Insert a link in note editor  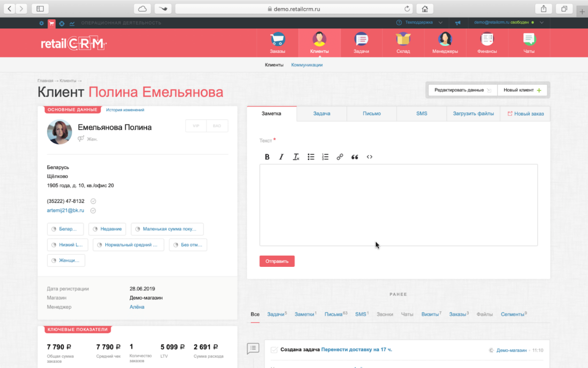tap(340, 157)
